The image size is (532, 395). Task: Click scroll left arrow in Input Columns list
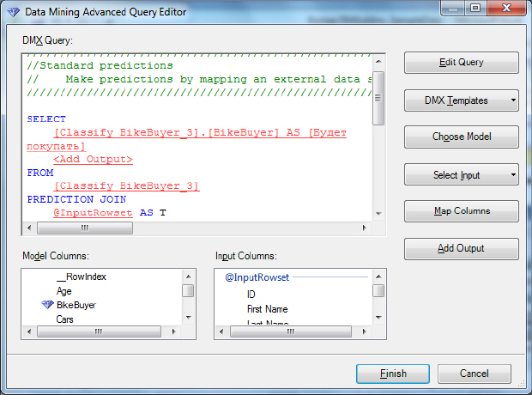tap(221, 331)
